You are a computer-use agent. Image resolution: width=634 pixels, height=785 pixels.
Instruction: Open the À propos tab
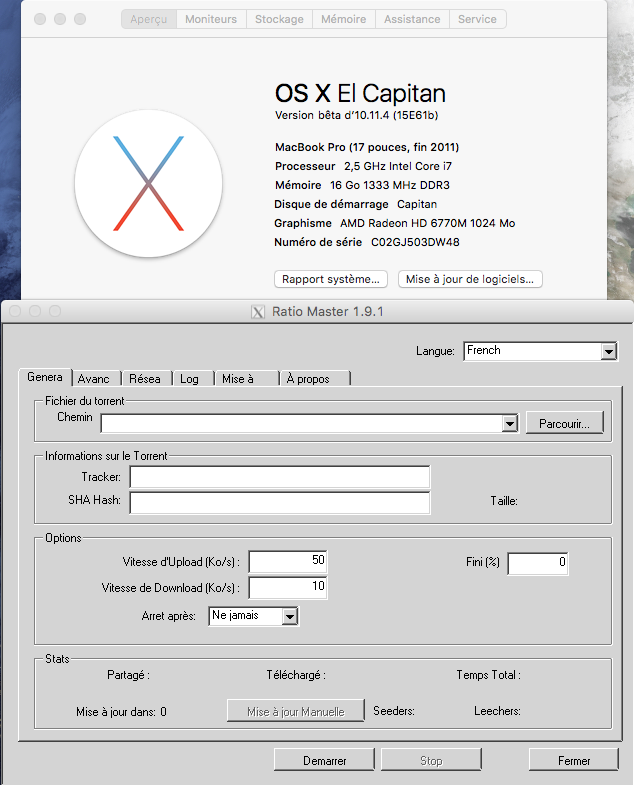315,378
